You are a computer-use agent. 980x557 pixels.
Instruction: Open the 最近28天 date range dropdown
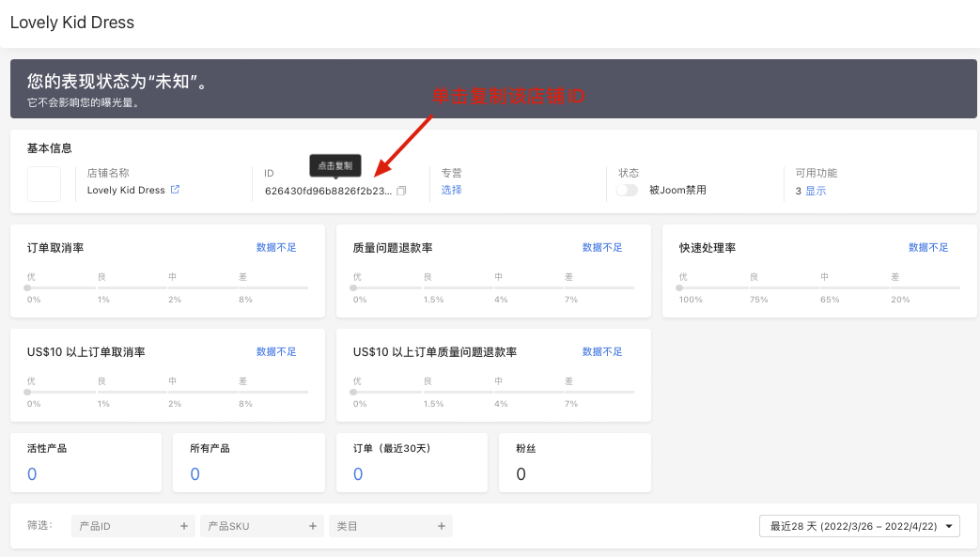coord(858,525)
